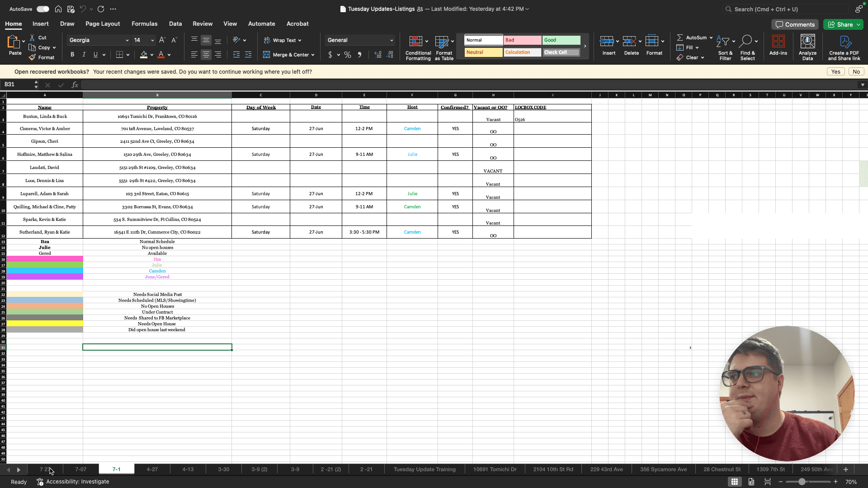Open Sort & Filter
The image size is (868, 488).
(725, 47)
